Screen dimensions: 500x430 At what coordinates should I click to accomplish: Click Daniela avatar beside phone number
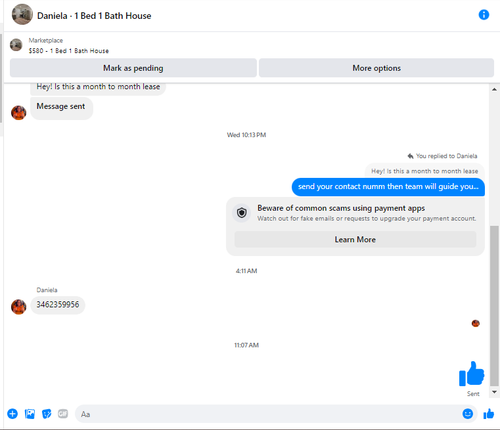click(x=19, y=307)
